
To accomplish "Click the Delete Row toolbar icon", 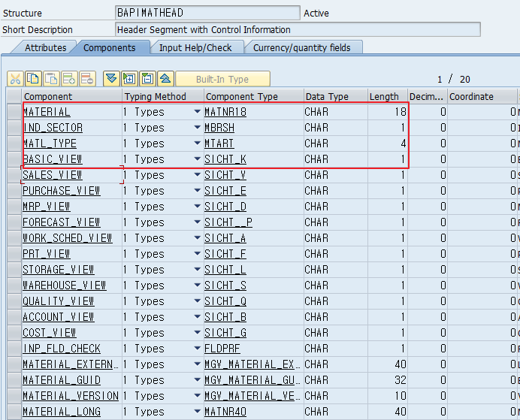I will (x=88, y=79).
